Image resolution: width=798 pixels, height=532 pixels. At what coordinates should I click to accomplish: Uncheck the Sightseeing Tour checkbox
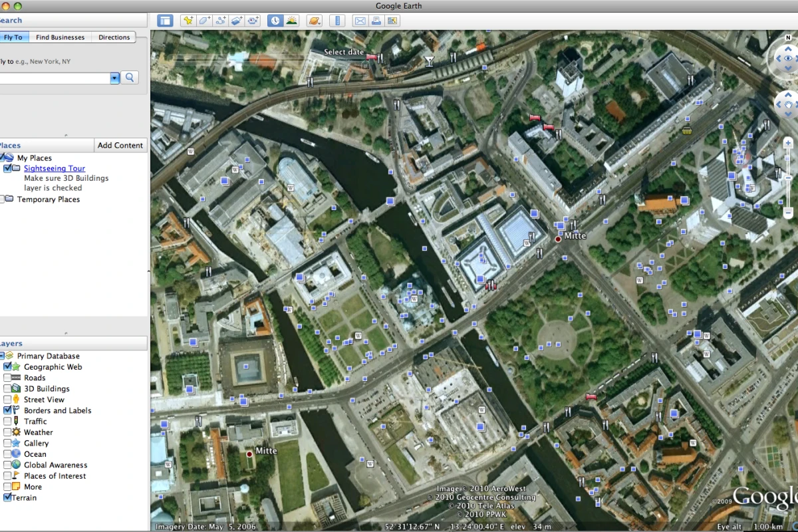(8, 168)
